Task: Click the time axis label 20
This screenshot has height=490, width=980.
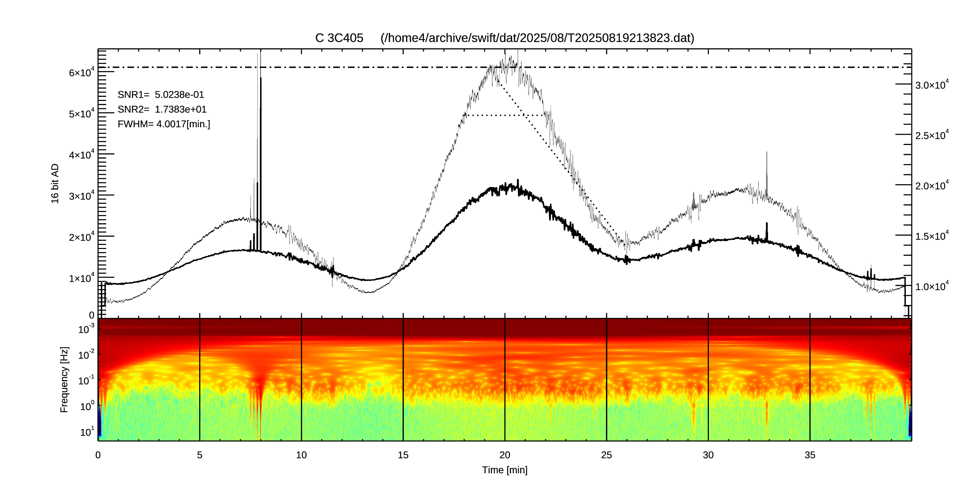Action: (505, 455)
